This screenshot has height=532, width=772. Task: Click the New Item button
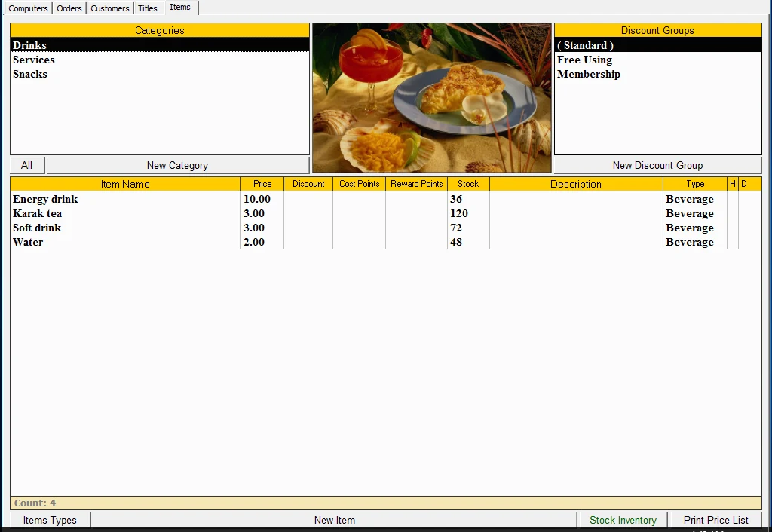pyautogui.click(x=334, y=520)
